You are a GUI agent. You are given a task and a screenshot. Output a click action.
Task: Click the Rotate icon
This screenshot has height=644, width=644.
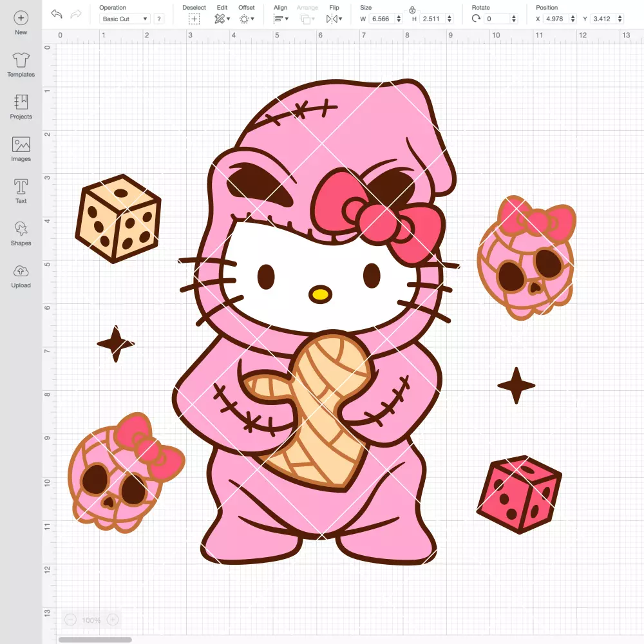[x=476, y=19]
